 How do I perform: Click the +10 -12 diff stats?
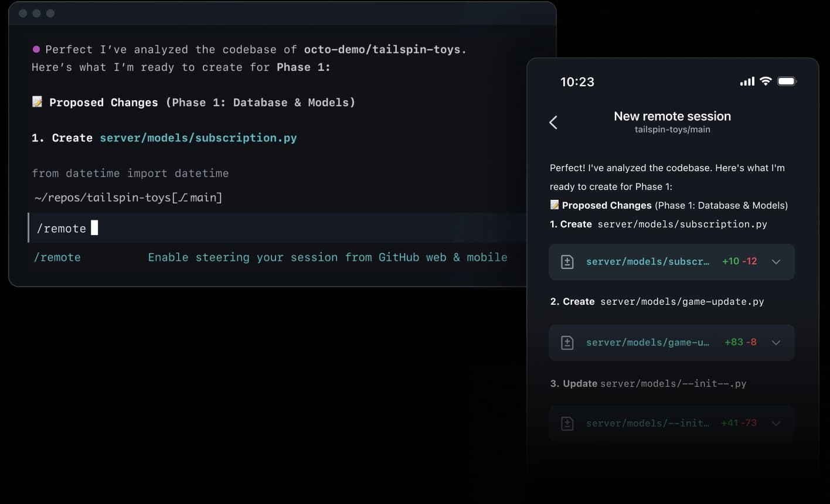pos(740,261)
